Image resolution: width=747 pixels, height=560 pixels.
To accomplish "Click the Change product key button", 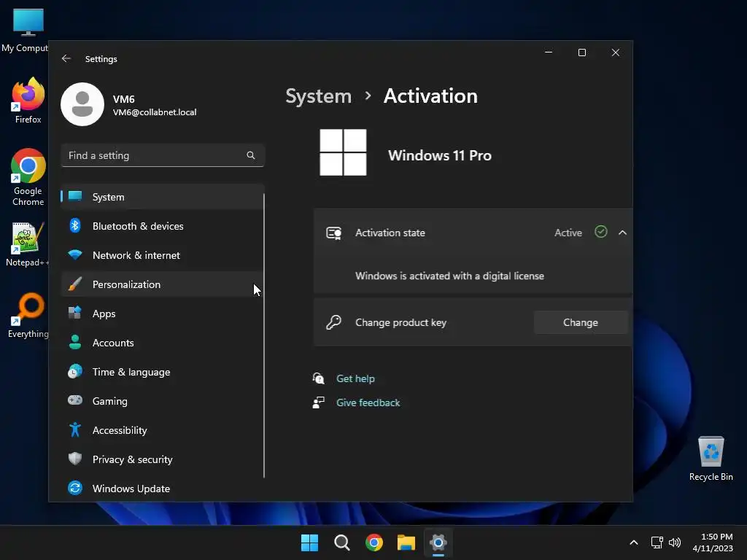I will (x=580, y=322).
